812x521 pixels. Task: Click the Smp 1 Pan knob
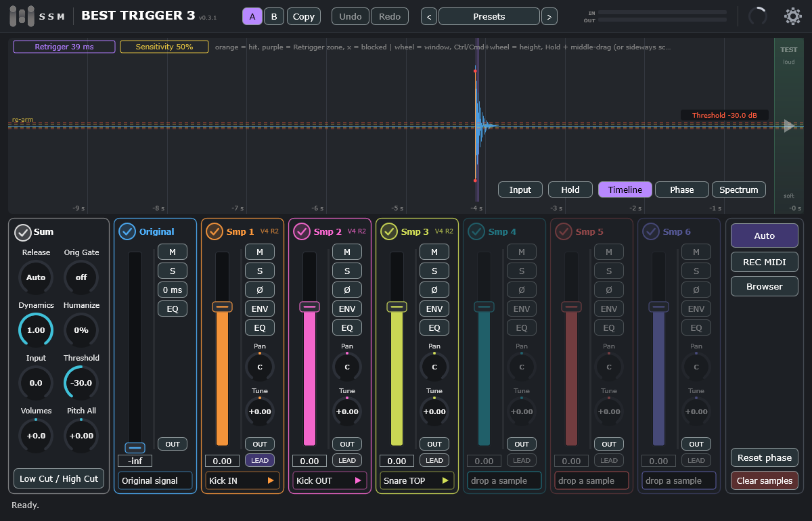260,367
